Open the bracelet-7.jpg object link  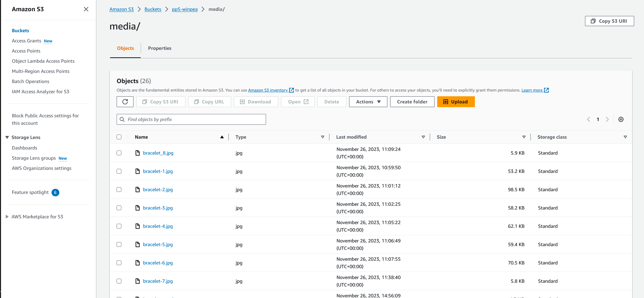coord(158,281)
